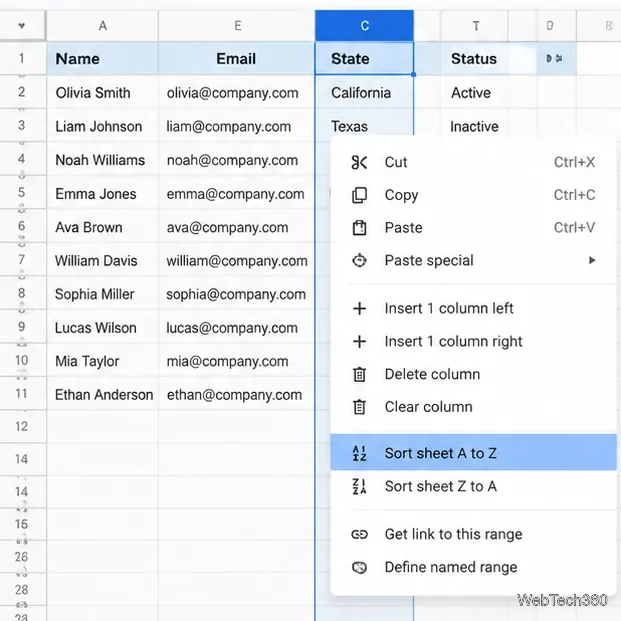This screenshot has height=621, width=621.
Task: Click the Lucas Wilson cell
Action: click(x=103, y=328)
